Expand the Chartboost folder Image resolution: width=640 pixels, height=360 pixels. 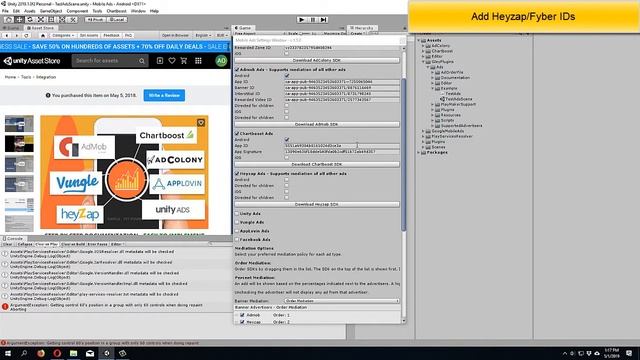423,51
